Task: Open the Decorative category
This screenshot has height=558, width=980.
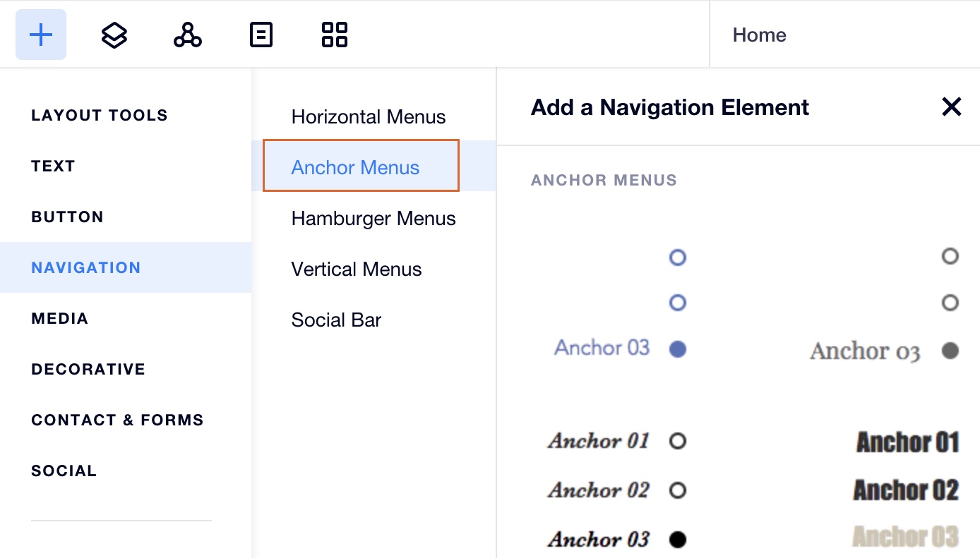Action: tap(88, 369)
